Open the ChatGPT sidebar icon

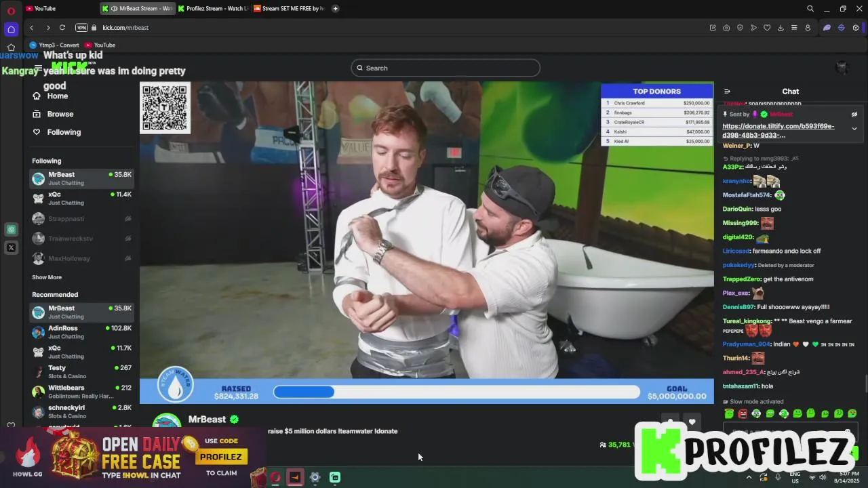click(x=11, y=230)
